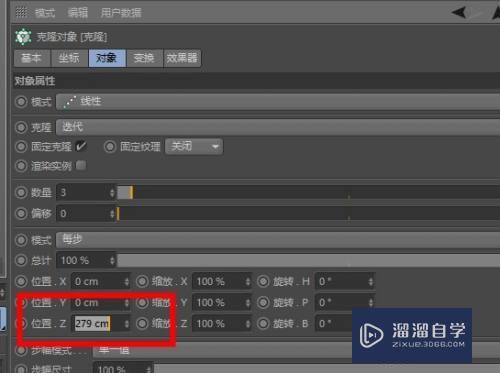Click the animation dot beside 位置 . X
The width and height of the screenshot is (500, 373).
(x=21, y=281)
